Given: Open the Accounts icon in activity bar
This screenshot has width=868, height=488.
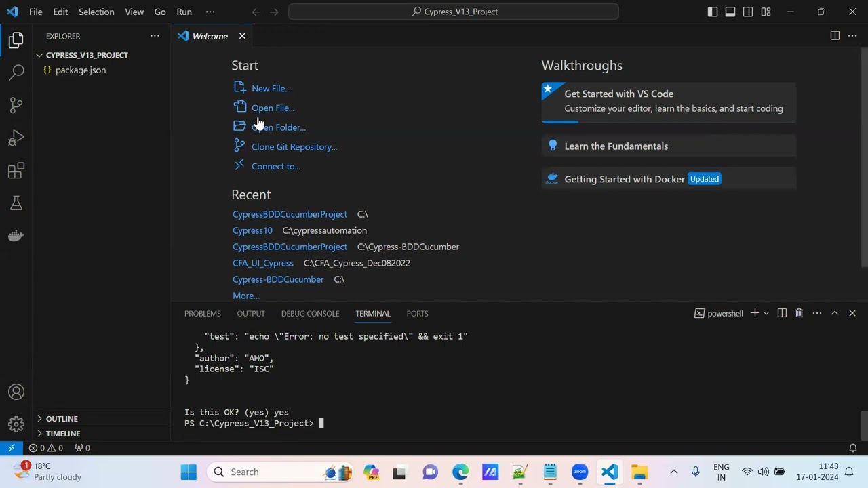Looking at the screenshot, I should click(16, 392).
